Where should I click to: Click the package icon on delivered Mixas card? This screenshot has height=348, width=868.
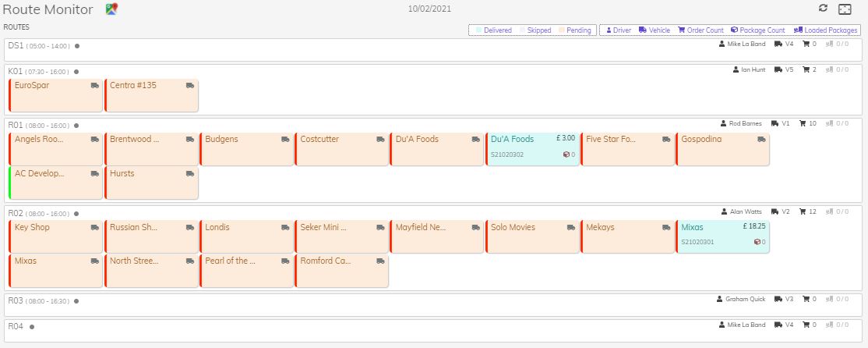757,242
